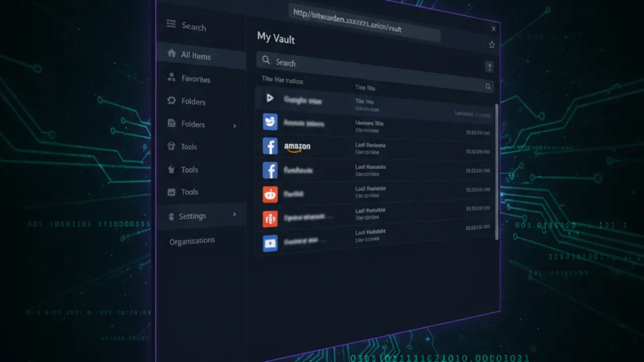Screen dimensions: 644x362
Task: Expand the Settings submenu arrow
Action: click(234, 215)
